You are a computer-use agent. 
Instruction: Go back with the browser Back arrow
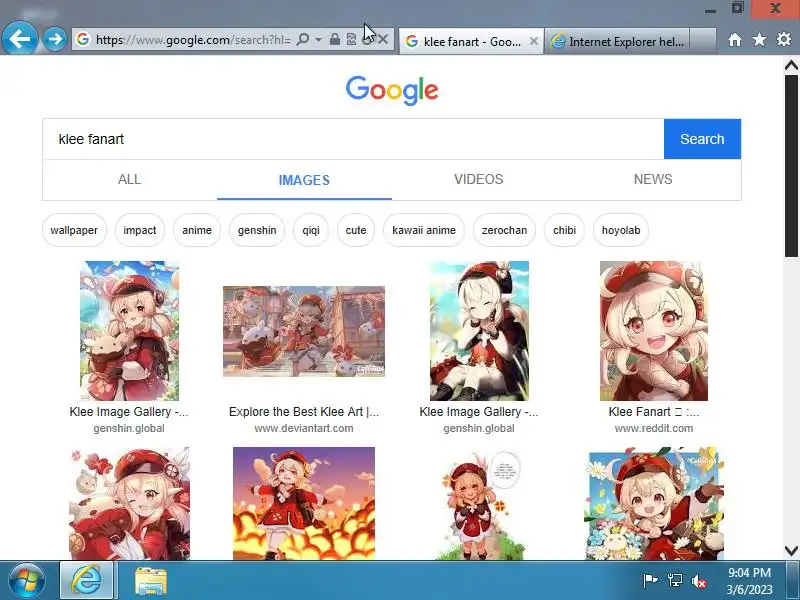(x=19, y=38)
